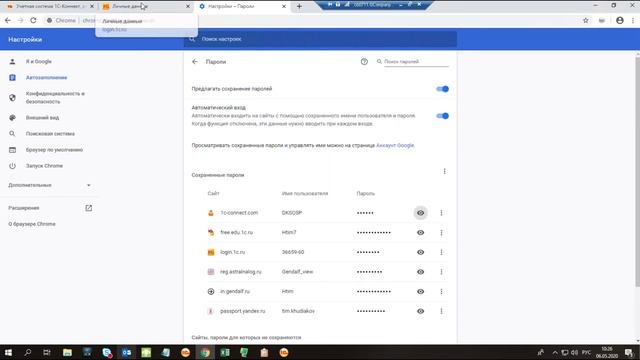Open more actions for login.1c.ru row
Screen dimensions: 640x360
click(x=441, y=252)
